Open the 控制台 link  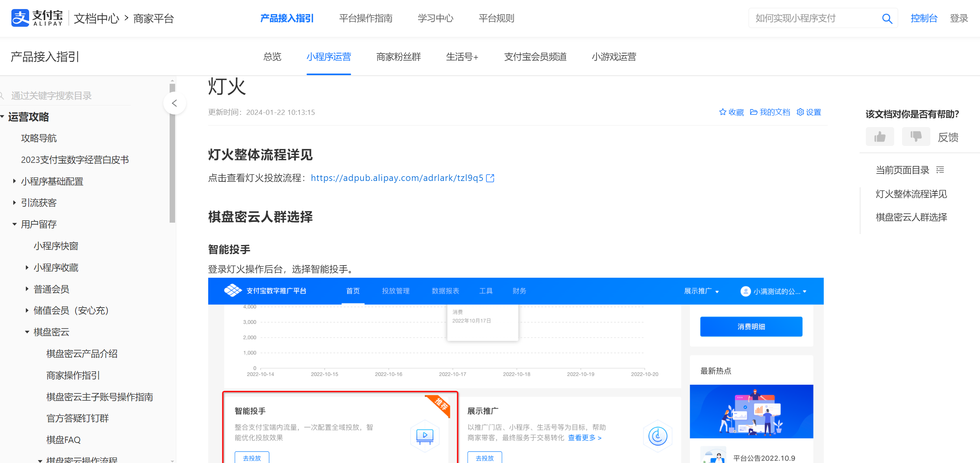tap(924, 18)
